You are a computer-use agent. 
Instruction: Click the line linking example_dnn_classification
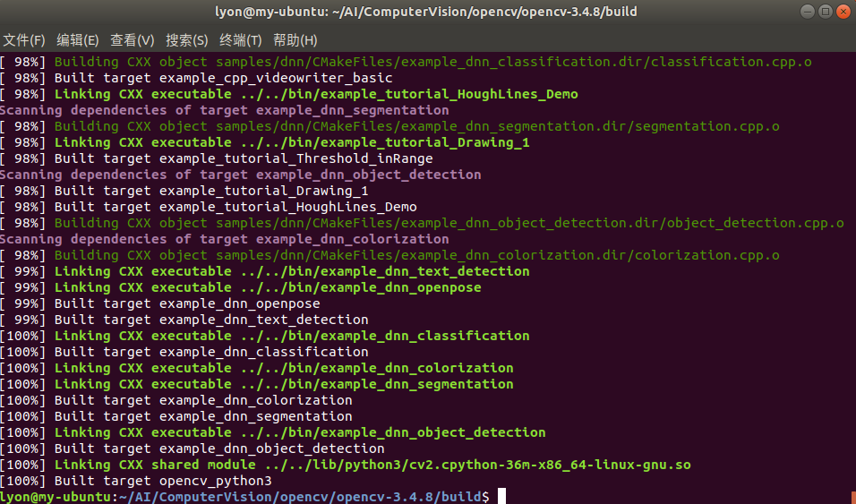point(265,336)
